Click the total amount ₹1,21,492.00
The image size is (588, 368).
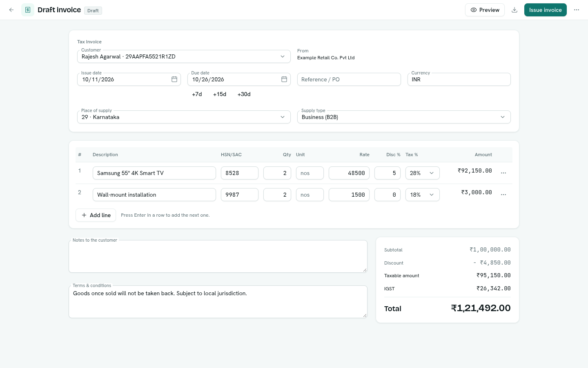click(481, 308)
